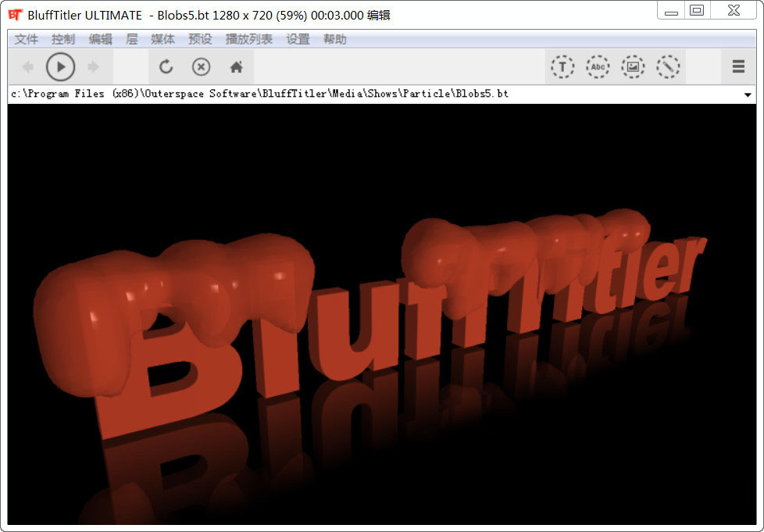764x532 pixels.
Task: Open the 媒体 menu
Action: point(162,40)
